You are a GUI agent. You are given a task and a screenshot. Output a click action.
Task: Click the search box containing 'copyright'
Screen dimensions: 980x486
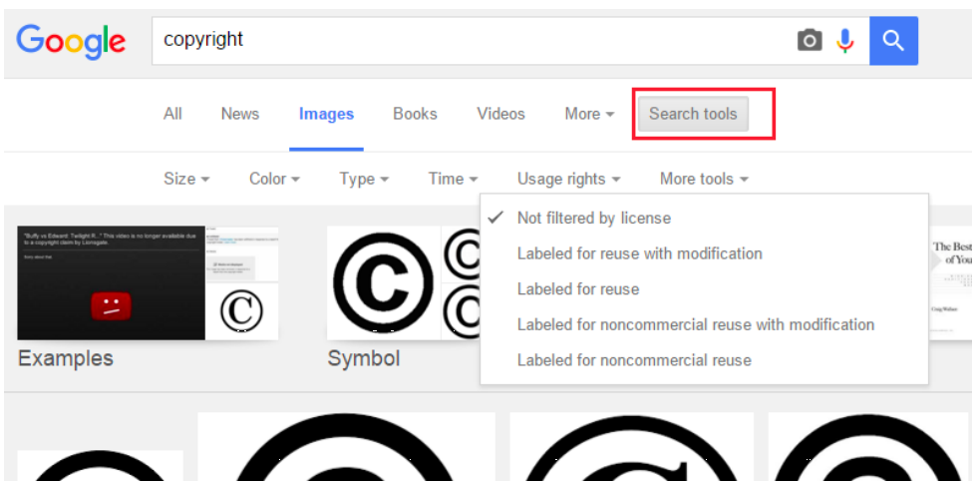tap(469, 41)
